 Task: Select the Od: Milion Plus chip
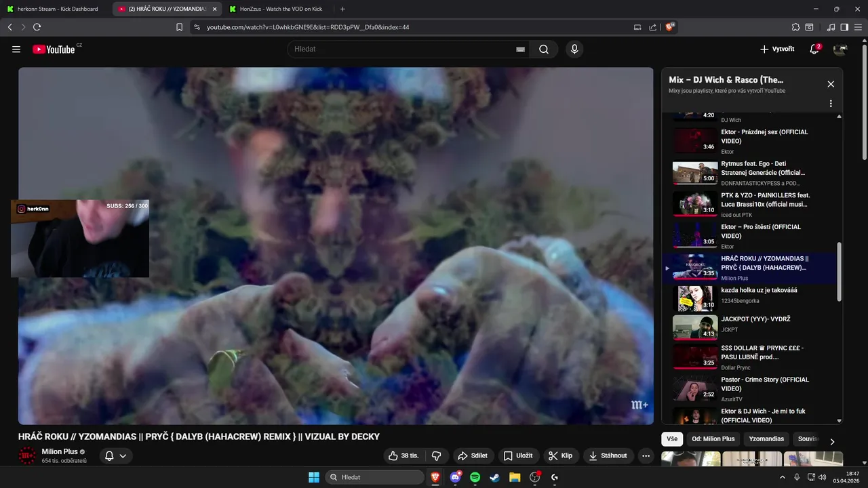(x=713, y=439)
